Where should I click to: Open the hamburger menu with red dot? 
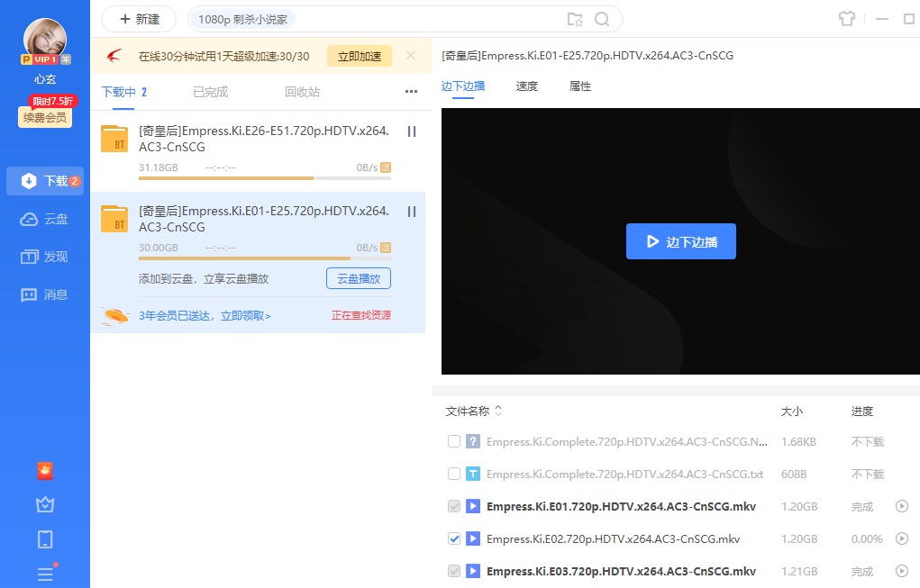tap(45, 574)
